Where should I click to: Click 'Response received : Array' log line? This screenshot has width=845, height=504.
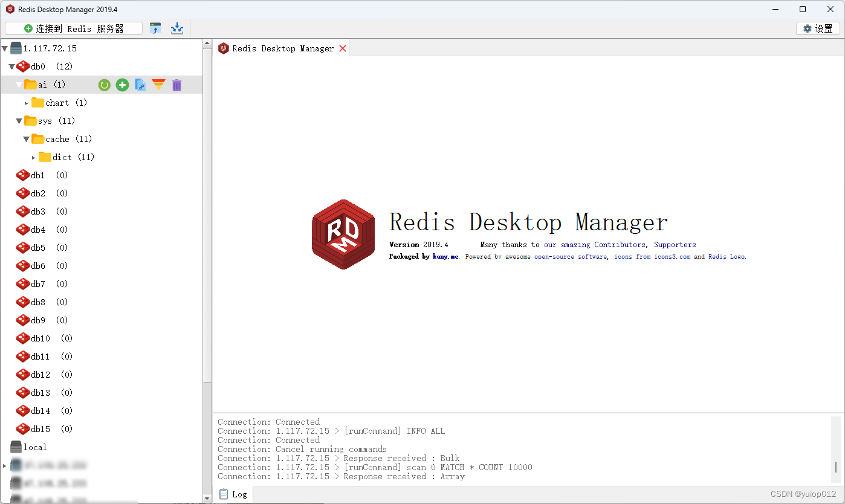[341, 476]
